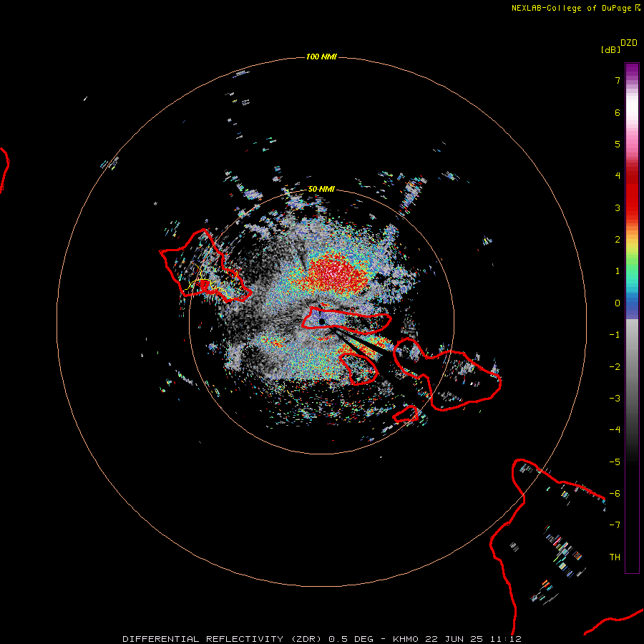Click the DZD legend title
This screenshot has height=644, width=644.
click(629, 43)
